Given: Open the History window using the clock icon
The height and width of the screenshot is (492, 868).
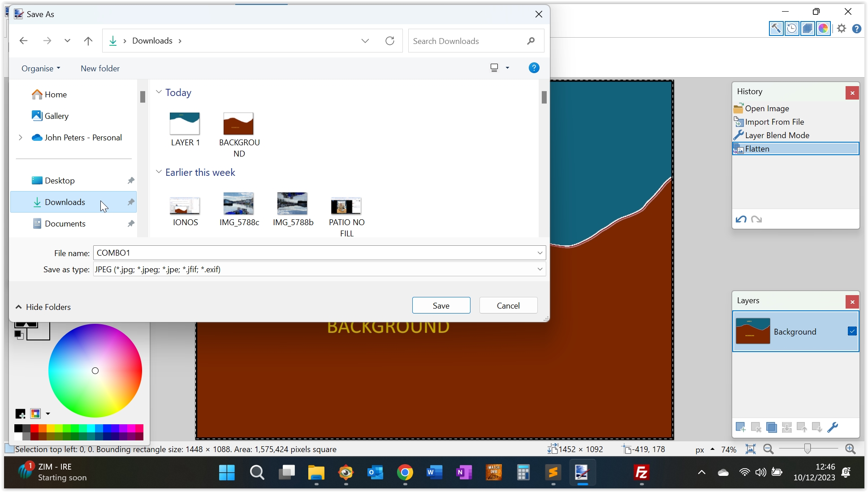Looking at the screenshot, I should (x=792, y=28).
